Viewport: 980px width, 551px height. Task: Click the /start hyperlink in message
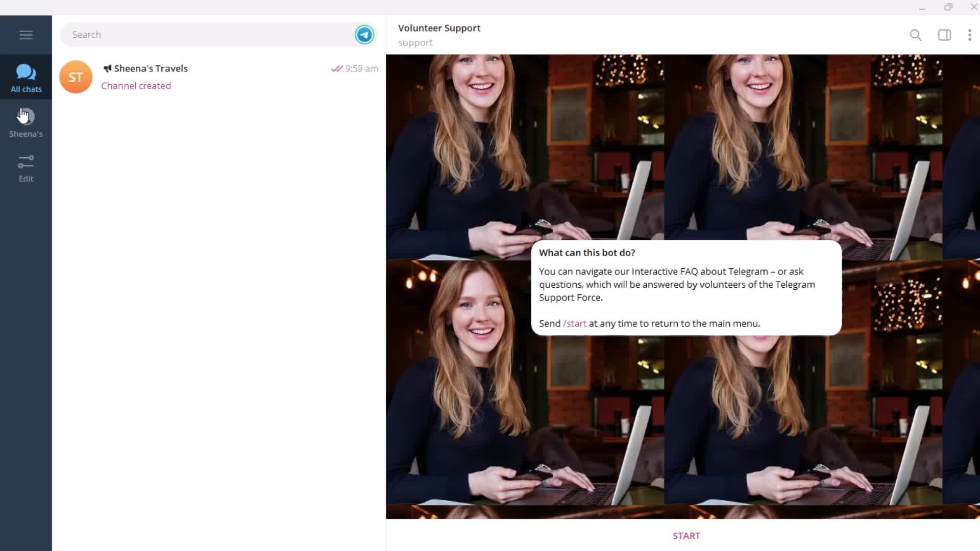pyautogui.click(x=575, y=323)
